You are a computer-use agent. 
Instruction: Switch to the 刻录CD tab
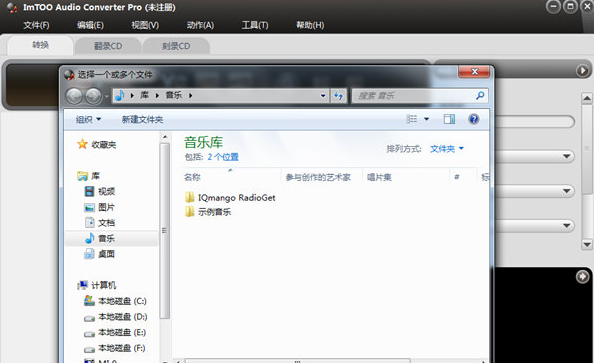pos(176,46)
